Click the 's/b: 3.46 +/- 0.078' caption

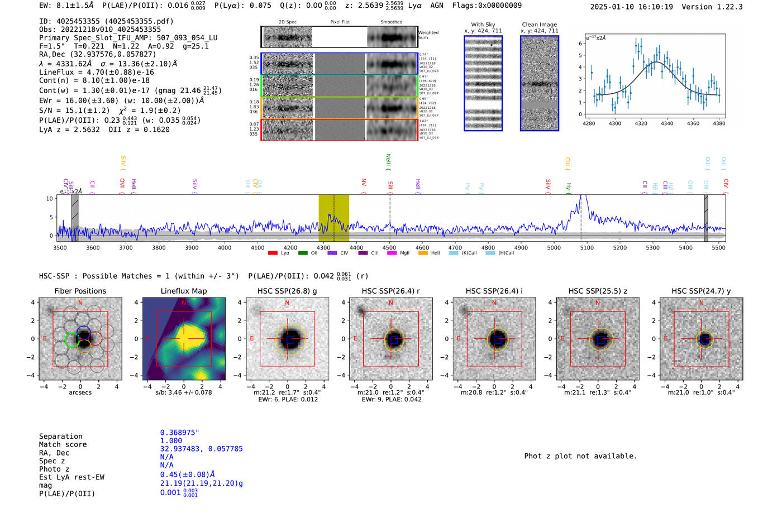pyautogui.click(x=184, y=392)
